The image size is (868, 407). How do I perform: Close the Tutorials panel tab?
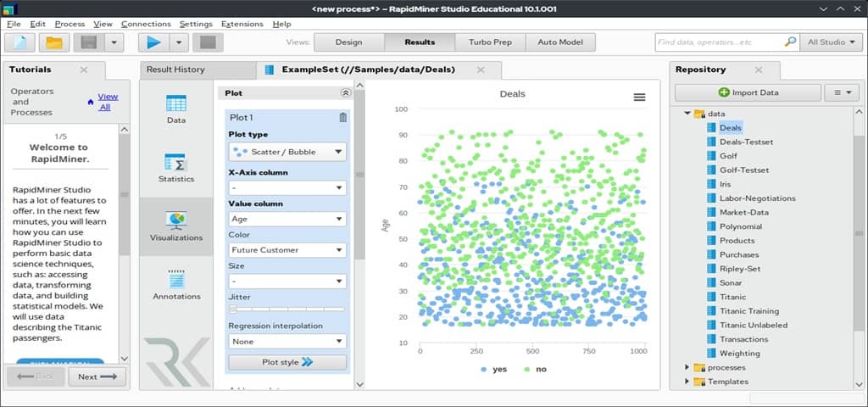(84, 70)
